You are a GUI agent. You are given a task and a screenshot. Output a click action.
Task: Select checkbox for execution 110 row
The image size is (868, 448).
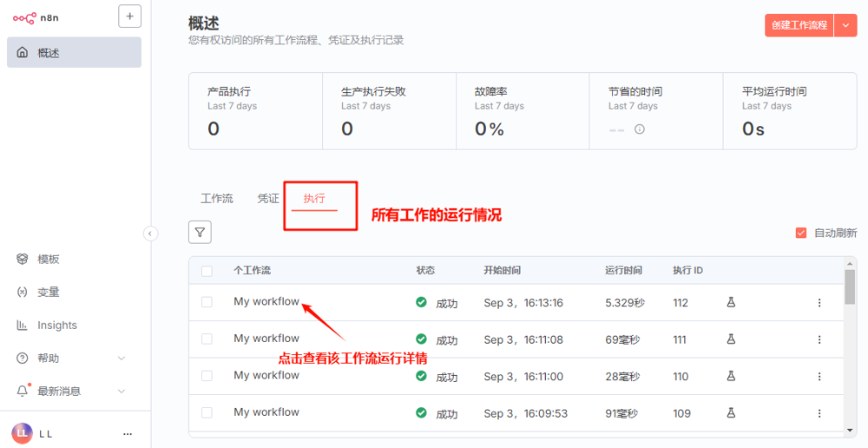point(207,376)
